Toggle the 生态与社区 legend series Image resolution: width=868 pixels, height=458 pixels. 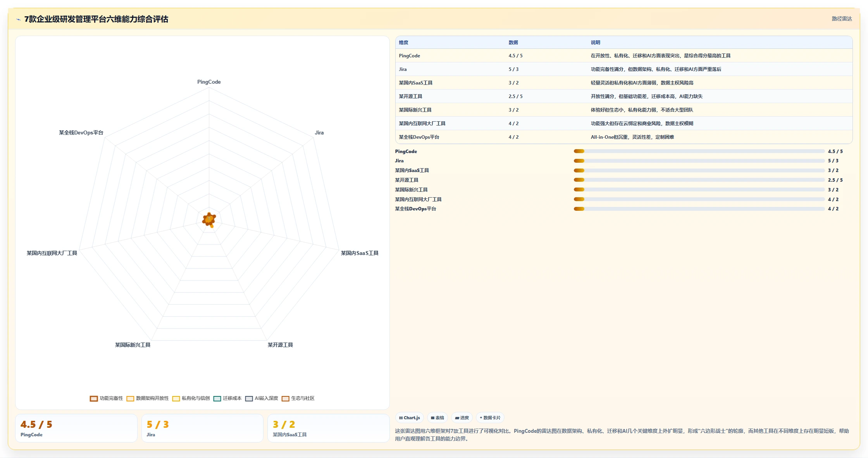(298, 398)
